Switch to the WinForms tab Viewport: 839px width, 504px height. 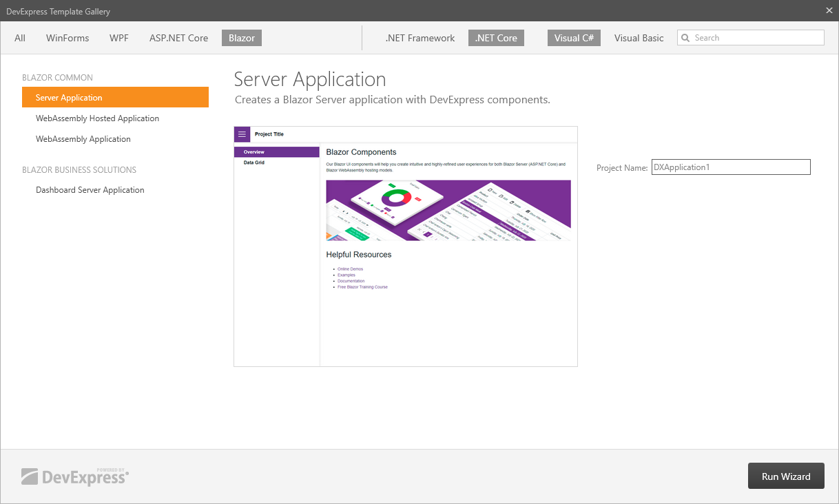point(68,38)
